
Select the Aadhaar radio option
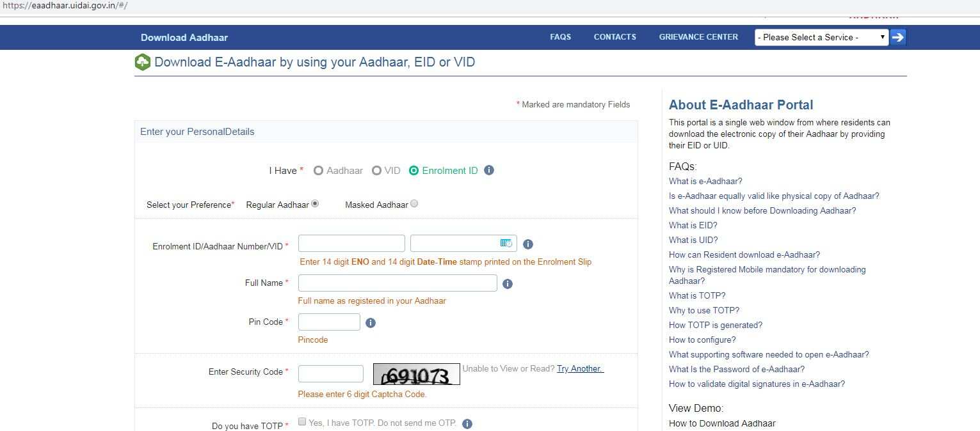pos(318,171)
